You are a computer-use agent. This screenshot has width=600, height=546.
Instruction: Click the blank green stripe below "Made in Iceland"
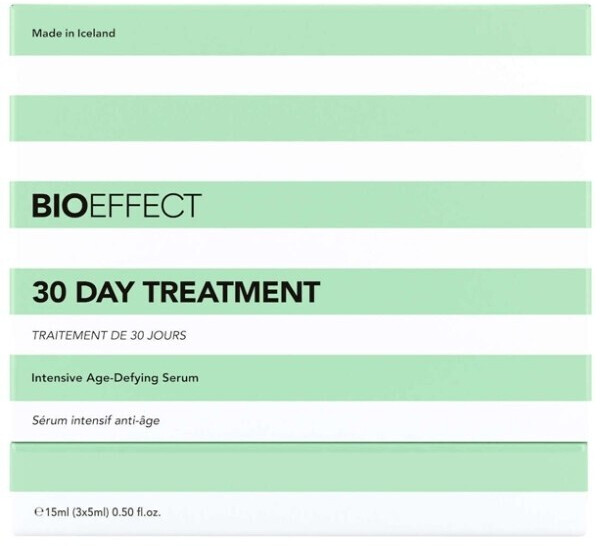pyautogui.click(x=300, y=117)
